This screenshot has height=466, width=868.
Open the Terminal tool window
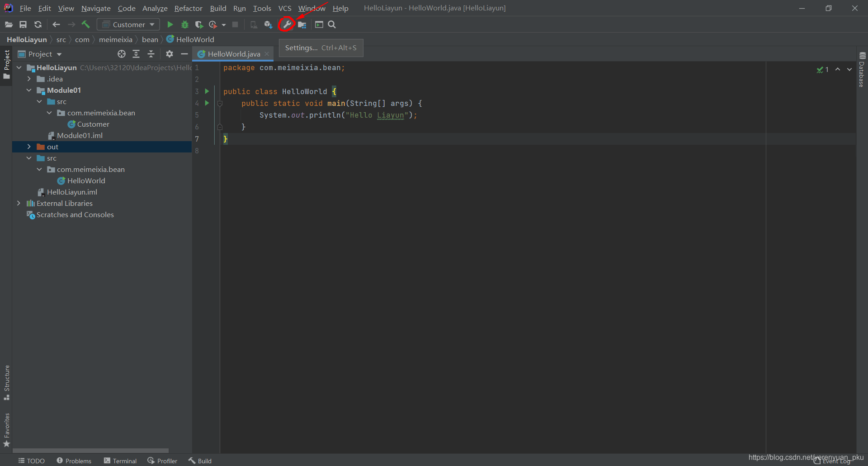[120, 461]
